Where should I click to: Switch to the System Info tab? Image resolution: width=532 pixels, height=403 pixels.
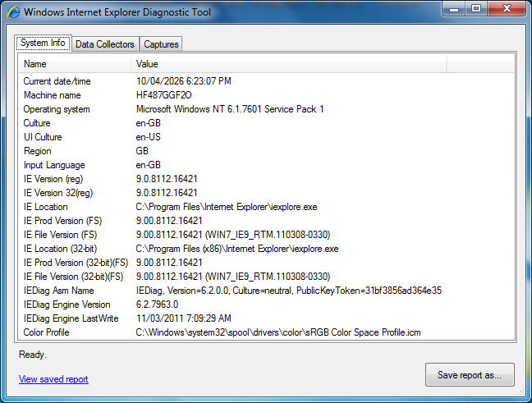coord(43,43)
